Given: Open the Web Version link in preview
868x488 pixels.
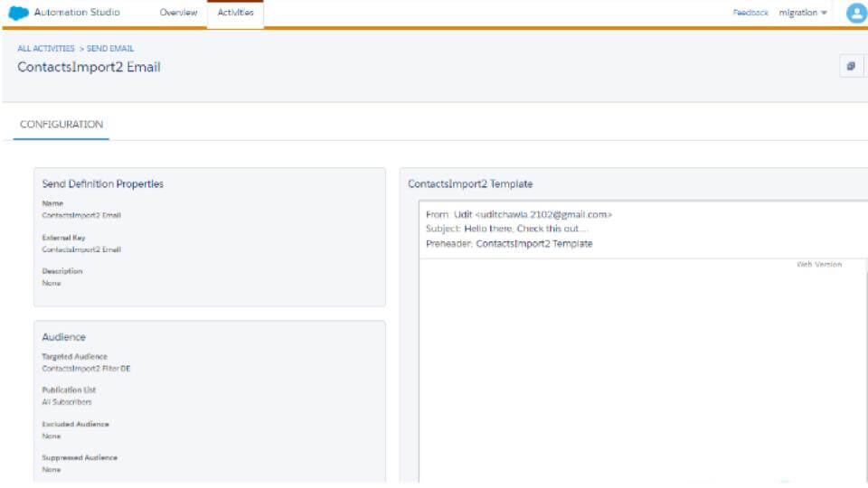Looking at the screenshot, I should click(x=818, y=265).
